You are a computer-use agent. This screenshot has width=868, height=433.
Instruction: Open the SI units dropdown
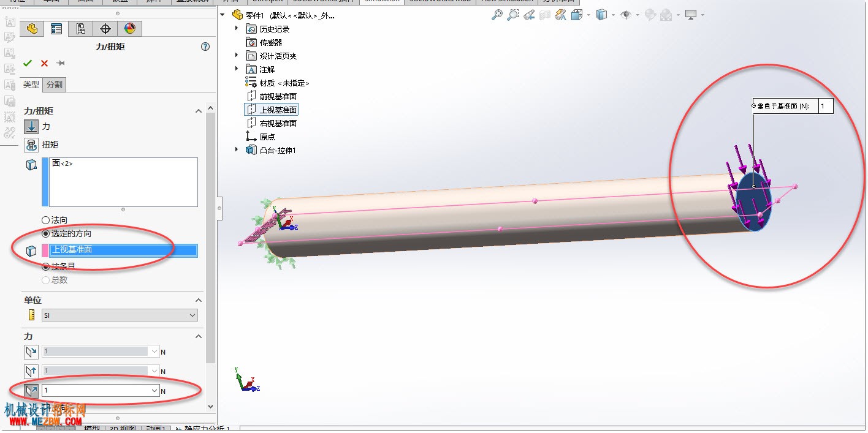pyautogui.click(x=120, y=315)
